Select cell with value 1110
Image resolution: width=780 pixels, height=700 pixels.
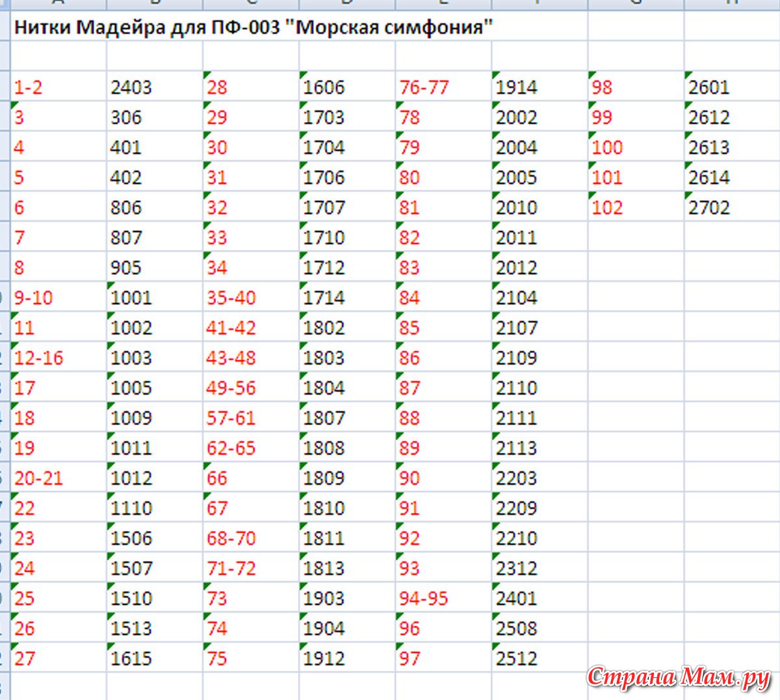click(x=155, y=508)
